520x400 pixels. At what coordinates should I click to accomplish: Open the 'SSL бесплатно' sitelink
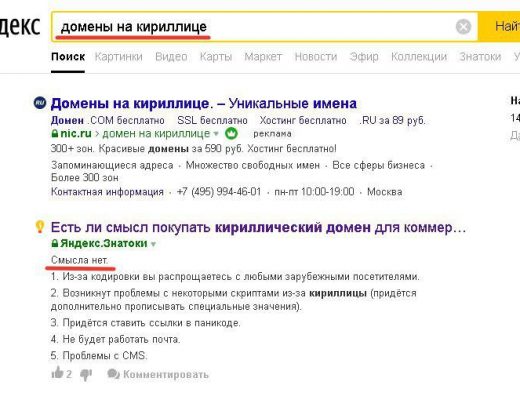(x=212, y=120)
